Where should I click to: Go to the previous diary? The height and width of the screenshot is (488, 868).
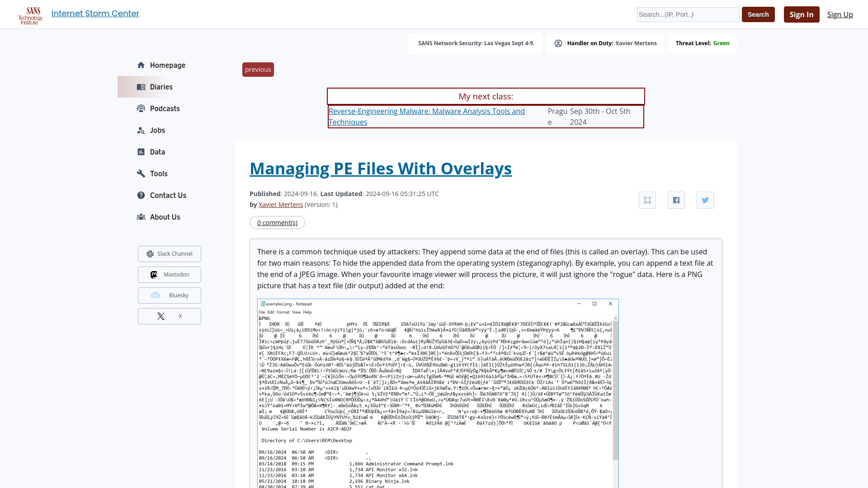point(258,70)
